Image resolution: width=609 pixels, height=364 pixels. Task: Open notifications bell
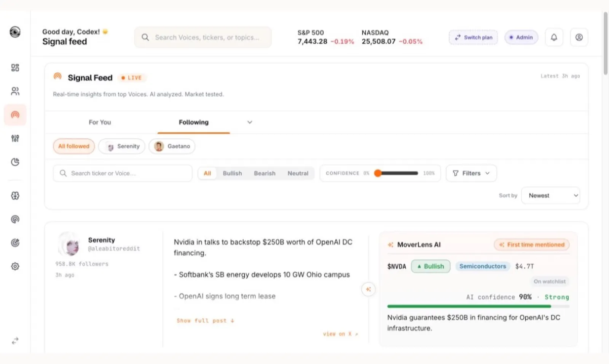point(554,37)
